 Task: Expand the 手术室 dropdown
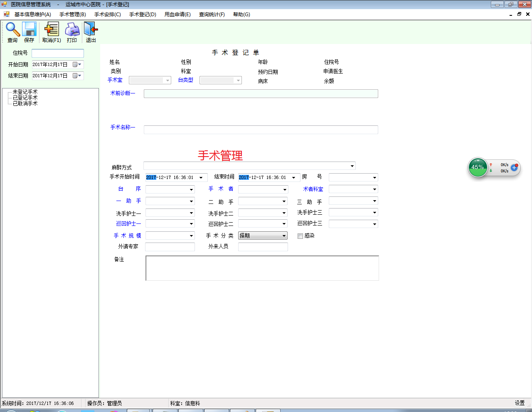click(x=167, y=80)
